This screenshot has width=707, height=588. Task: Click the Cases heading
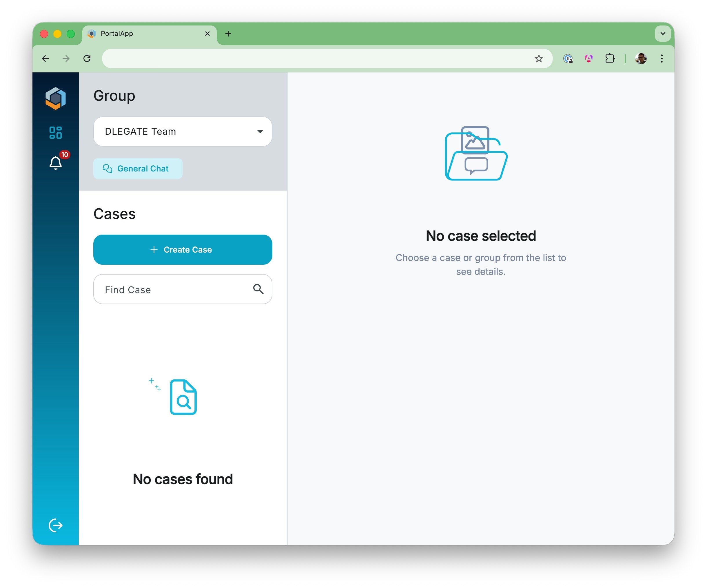tap(114, 214)
